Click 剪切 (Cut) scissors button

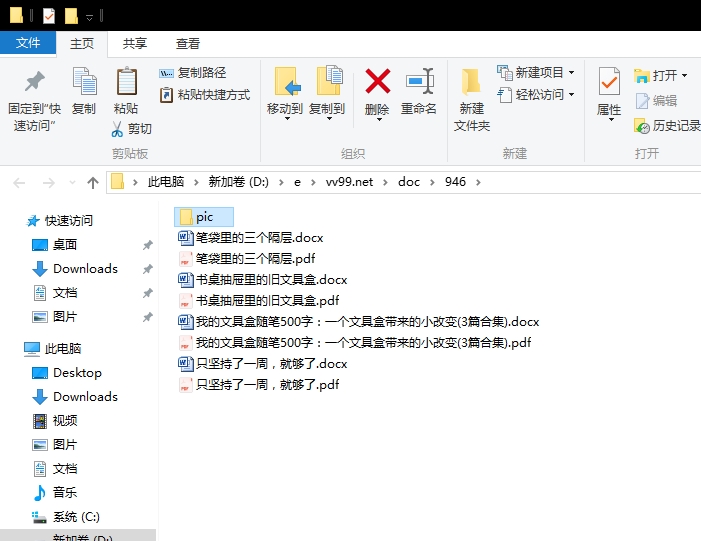131,129
